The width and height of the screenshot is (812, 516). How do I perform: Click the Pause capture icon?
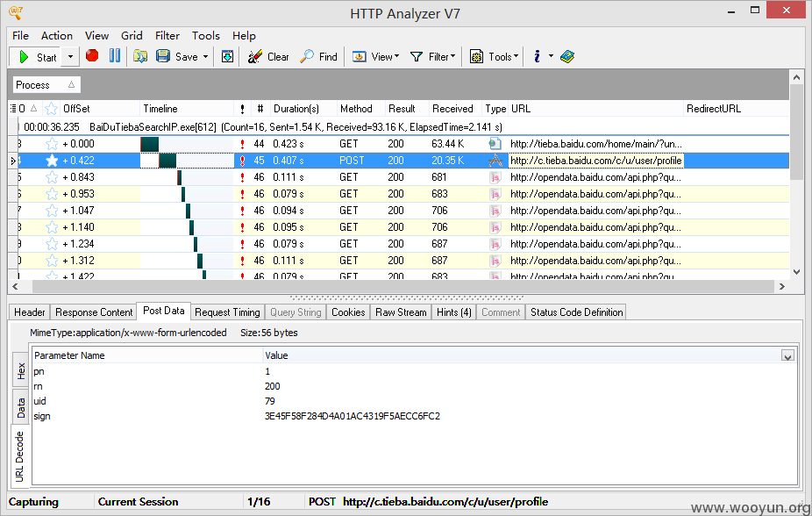point(115,56)
